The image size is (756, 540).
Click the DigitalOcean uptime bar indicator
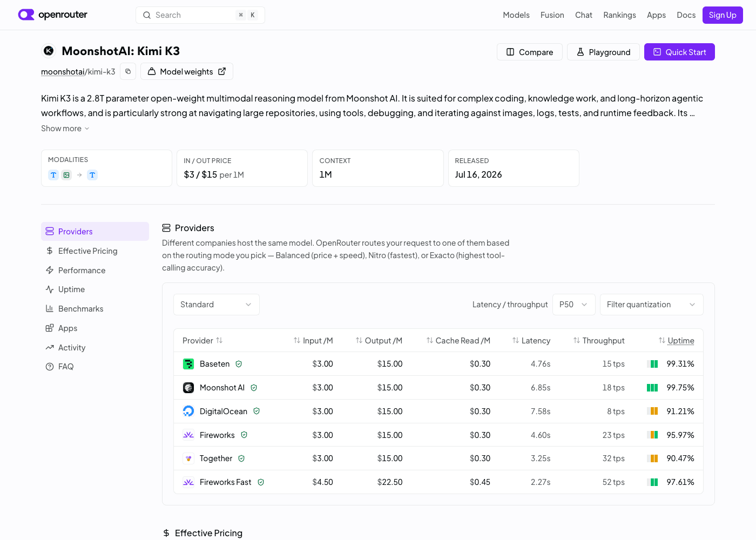click(x=652, y=411)
